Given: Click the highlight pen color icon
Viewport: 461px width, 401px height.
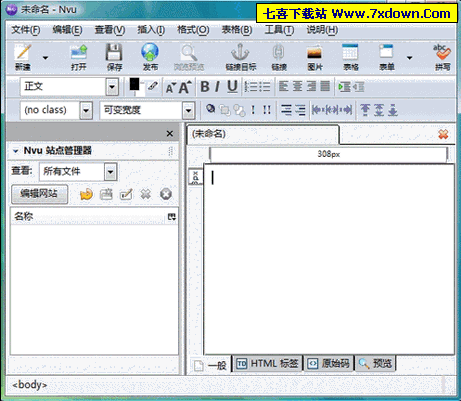Looking at the screenshot, I should pyautogui.click(x=153, y=86).
